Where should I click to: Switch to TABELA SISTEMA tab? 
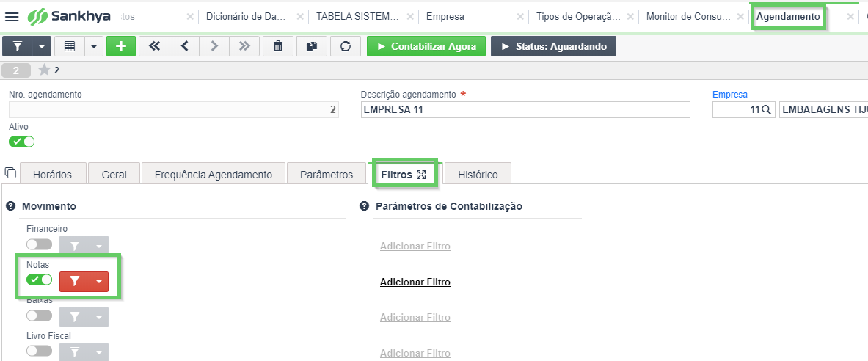357,17
